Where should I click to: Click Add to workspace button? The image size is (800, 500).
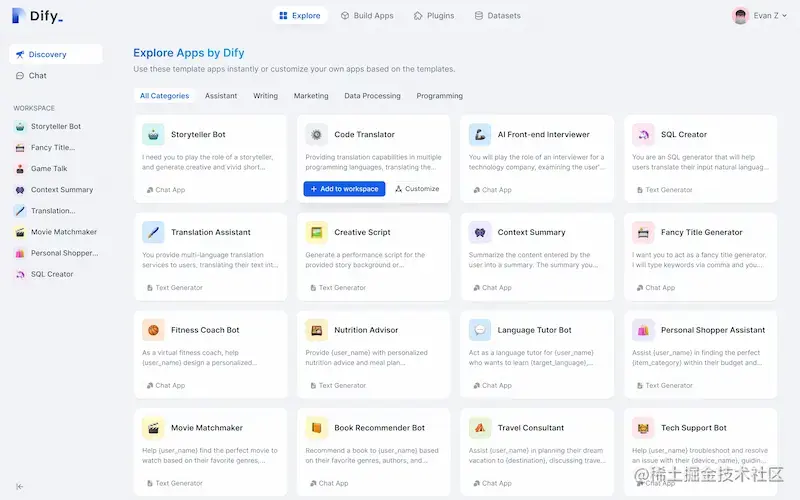344,189
